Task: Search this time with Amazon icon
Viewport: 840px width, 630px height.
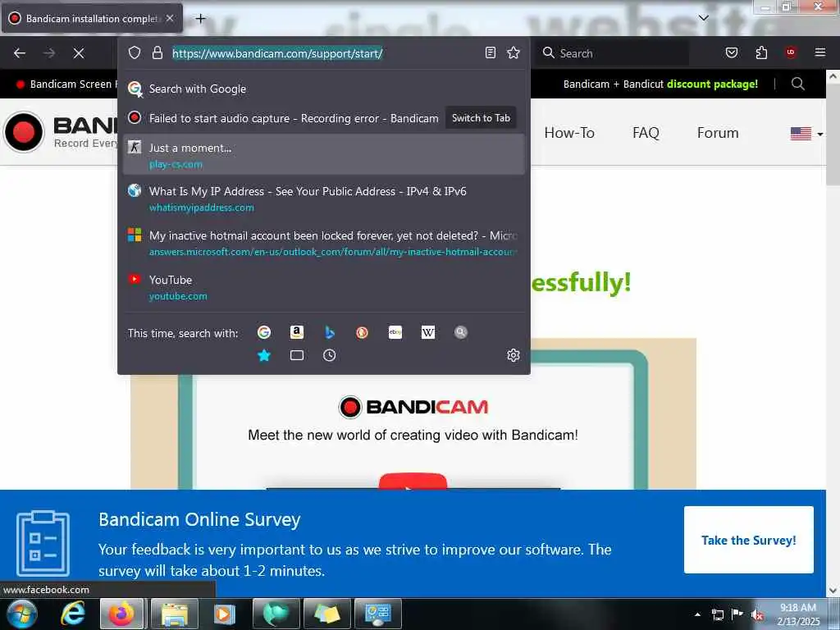Action: coord(297,332)
